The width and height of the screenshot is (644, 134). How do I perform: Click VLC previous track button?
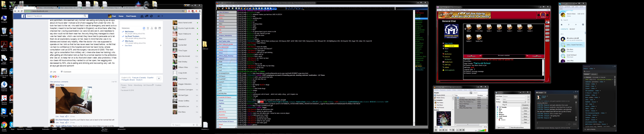point(441,130)
